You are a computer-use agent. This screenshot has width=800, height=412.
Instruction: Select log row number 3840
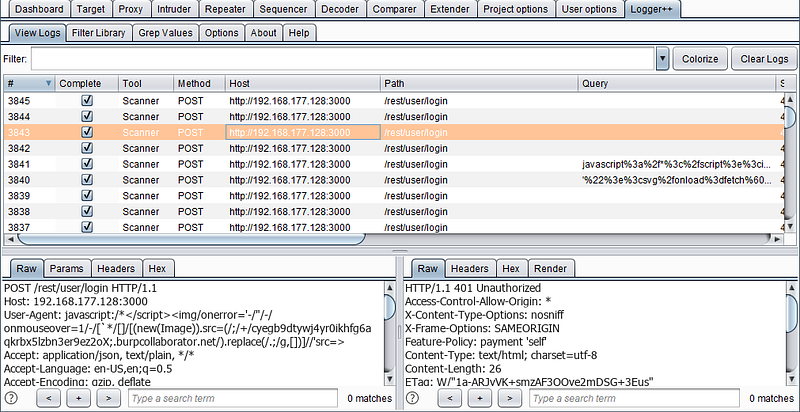pyautogui.click(x=392, y=180)
